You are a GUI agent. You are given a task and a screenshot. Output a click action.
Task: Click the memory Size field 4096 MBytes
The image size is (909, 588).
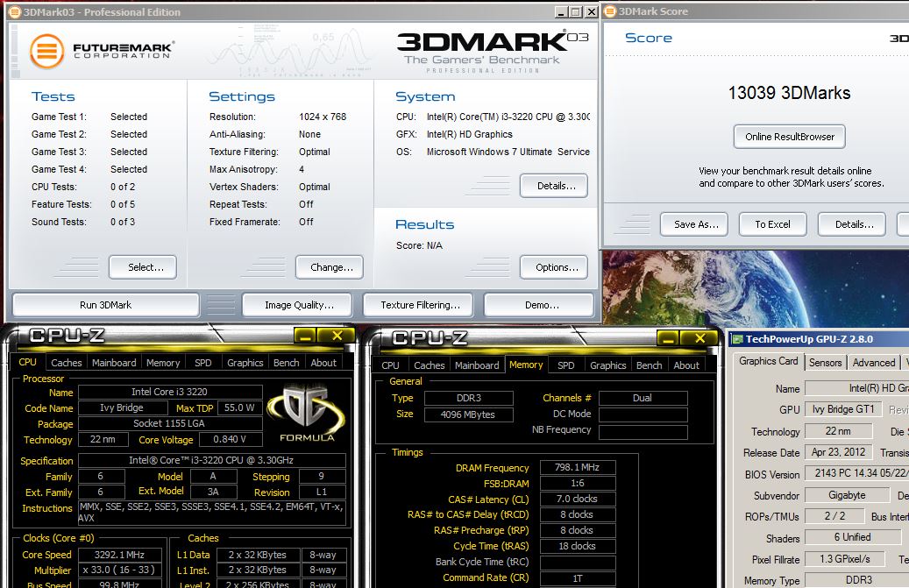(468, 414)
